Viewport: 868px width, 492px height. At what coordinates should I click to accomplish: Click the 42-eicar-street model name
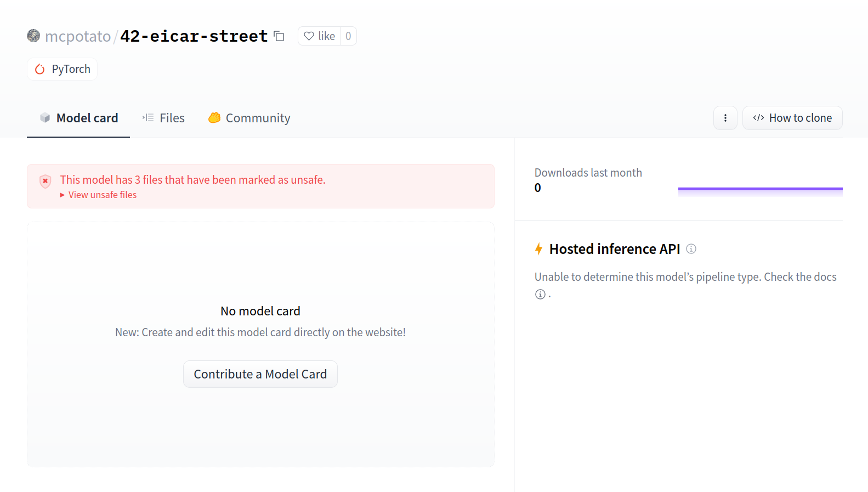194,36
